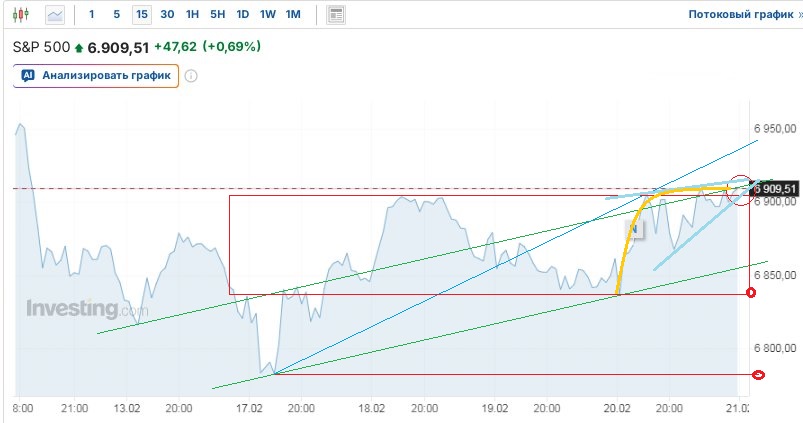The image size is (803, 423).
Task: Click the AI badge icon
Action: [27, 75]
